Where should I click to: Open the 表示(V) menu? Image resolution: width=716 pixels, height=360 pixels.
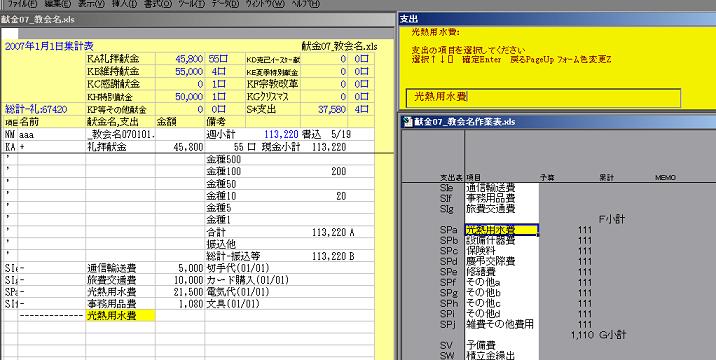(91, 4)
